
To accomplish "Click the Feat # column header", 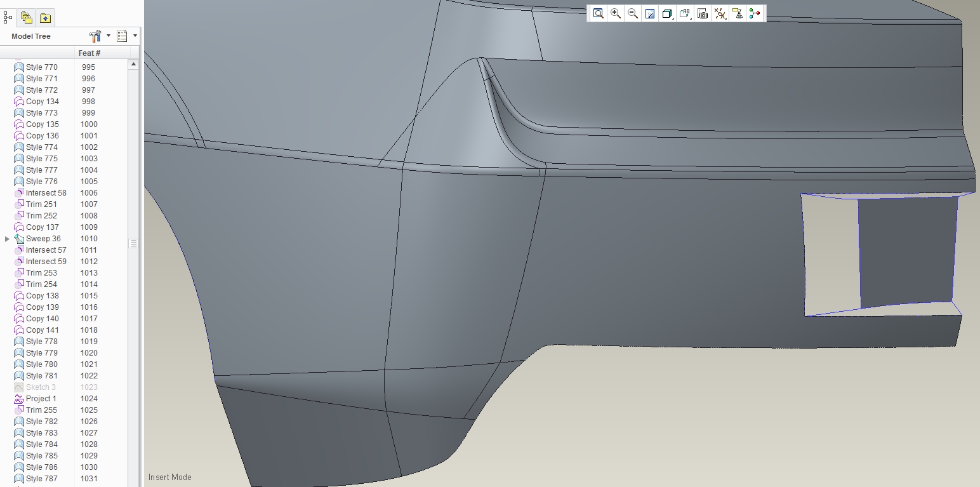I will point(89,53).
